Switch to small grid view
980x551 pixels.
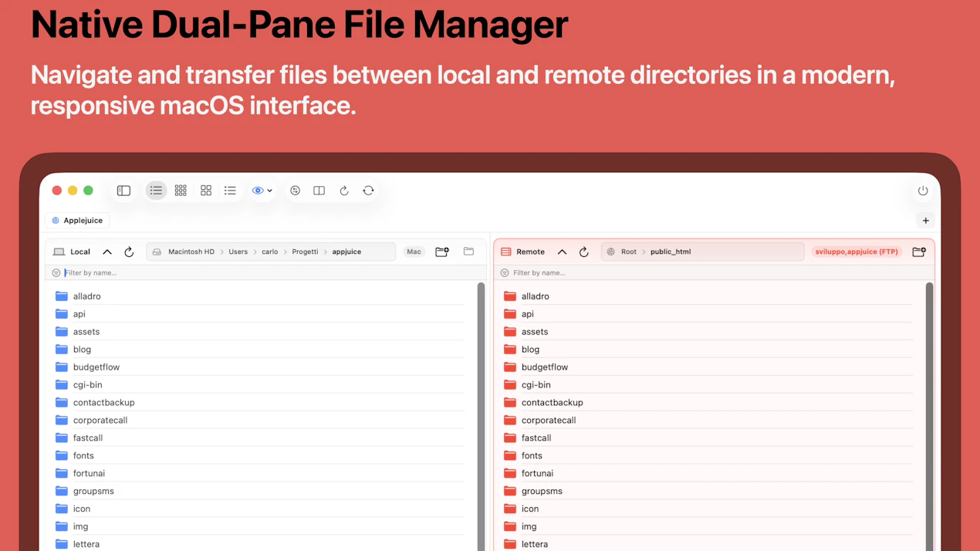(x=181, y=191)
